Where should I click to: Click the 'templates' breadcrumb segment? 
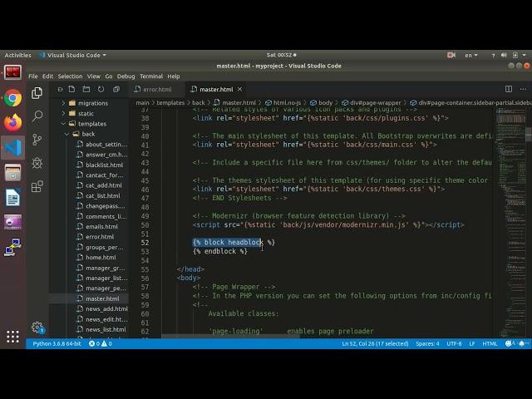click(170, 102)
